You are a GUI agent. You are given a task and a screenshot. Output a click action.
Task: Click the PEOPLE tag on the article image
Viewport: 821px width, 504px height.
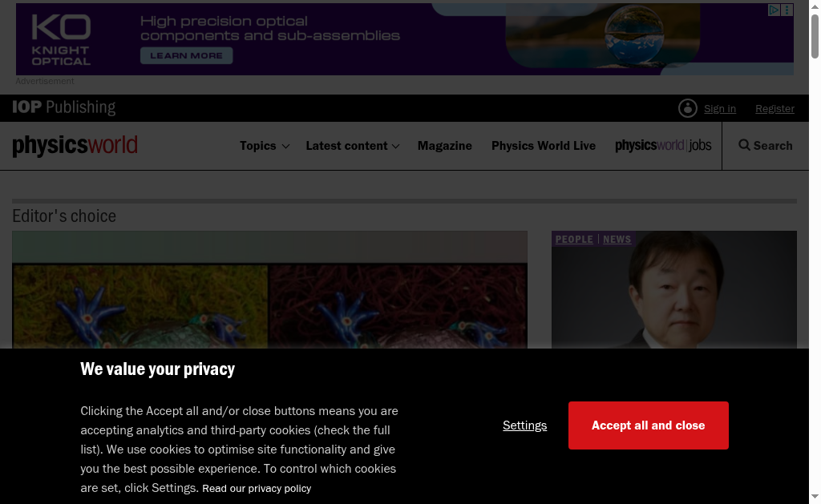574,240
